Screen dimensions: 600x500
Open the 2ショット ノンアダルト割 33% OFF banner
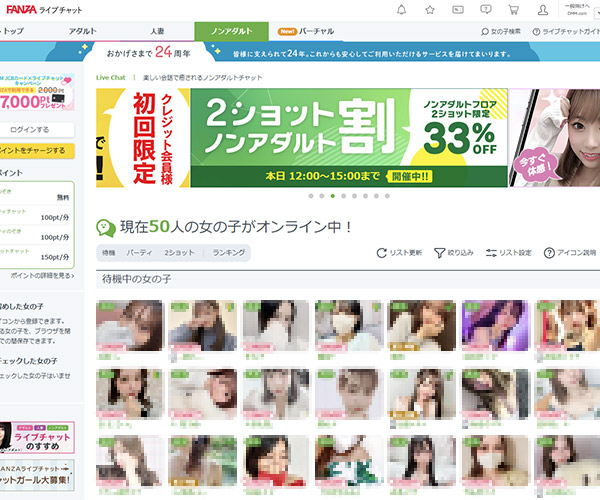[x=349, y=138]
